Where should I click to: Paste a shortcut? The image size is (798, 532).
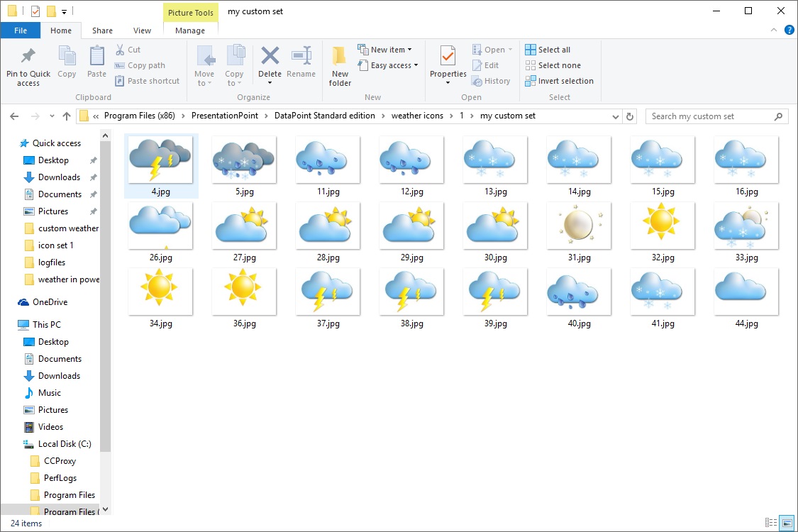[x=147, y=80]
